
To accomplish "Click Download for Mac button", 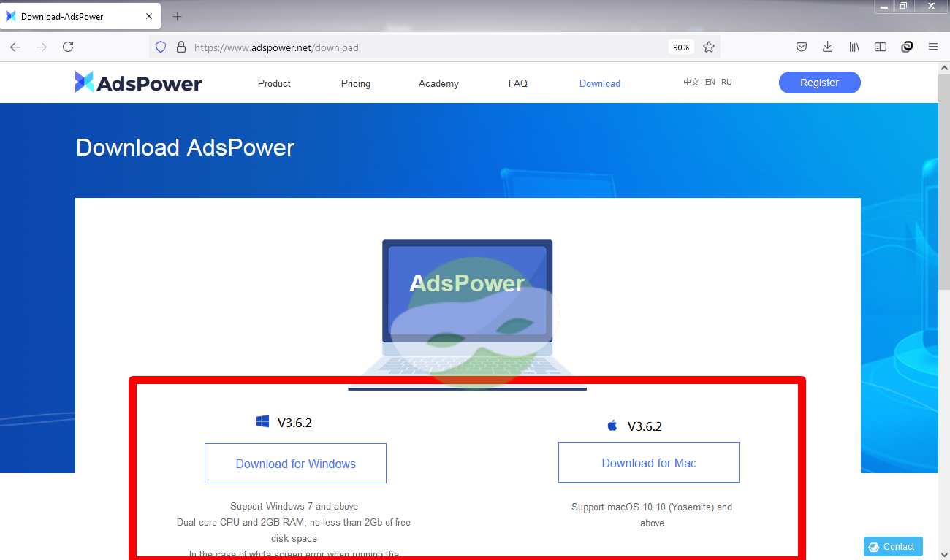I will coord(649,462).
